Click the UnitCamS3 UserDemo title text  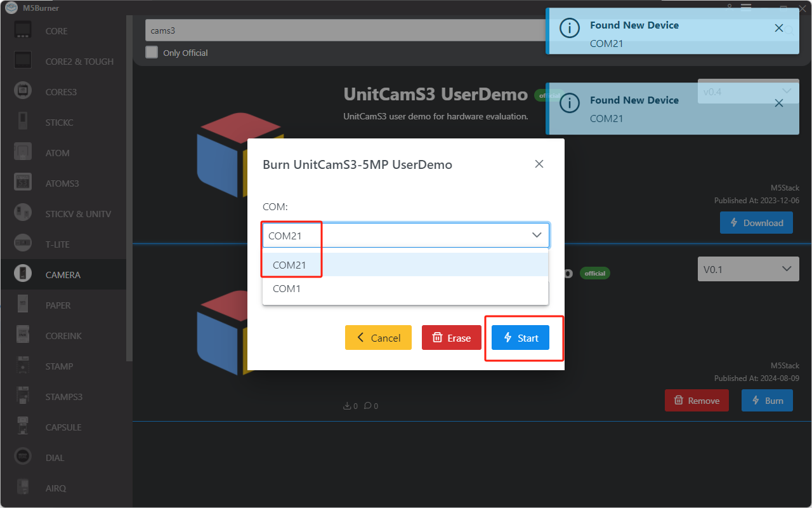[435, 95]
